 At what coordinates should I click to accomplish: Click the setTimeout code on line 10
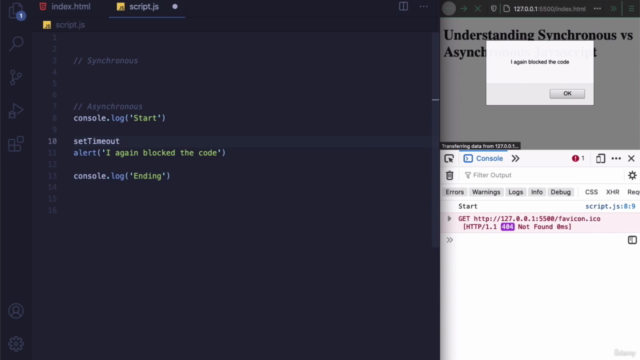click(x=96, y=141)
